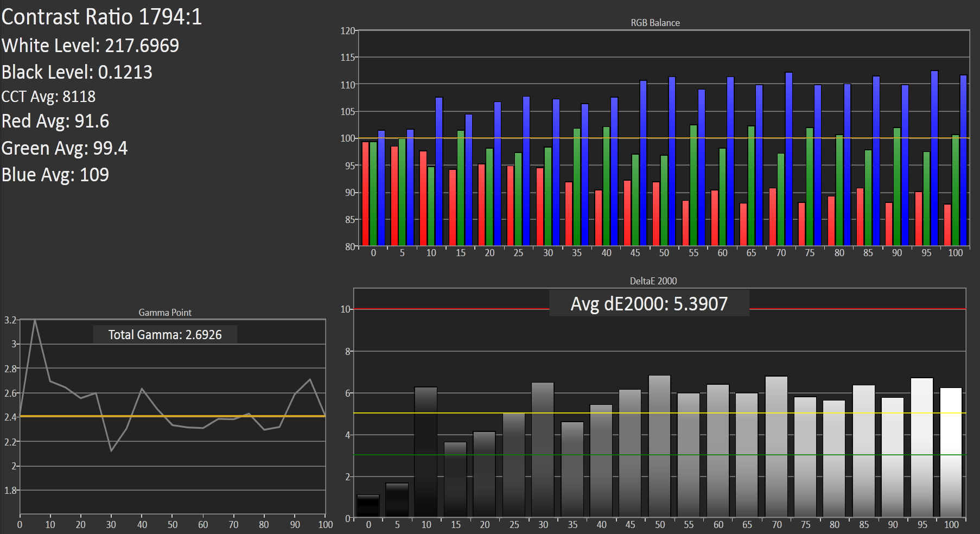Click the green RGB Balance bar at 40
Screen dimensions: 980x534
[x=606, y=186]
